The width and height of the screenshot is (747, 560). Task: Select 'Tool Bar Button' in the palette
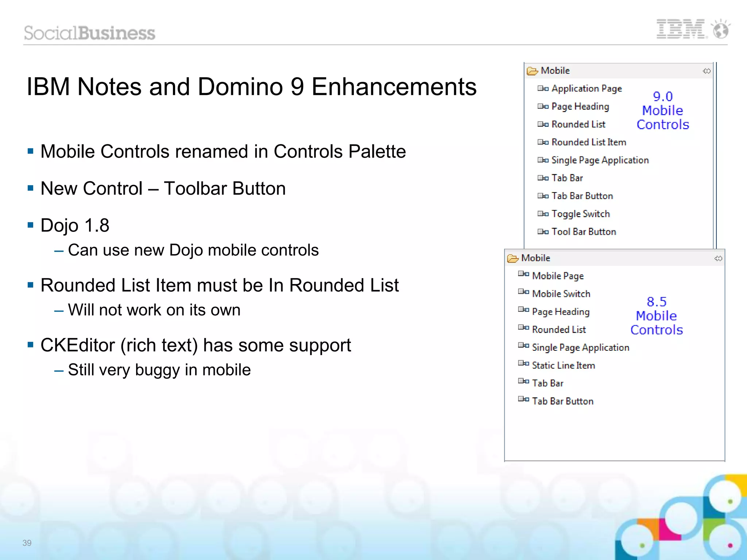pos(584,232)
